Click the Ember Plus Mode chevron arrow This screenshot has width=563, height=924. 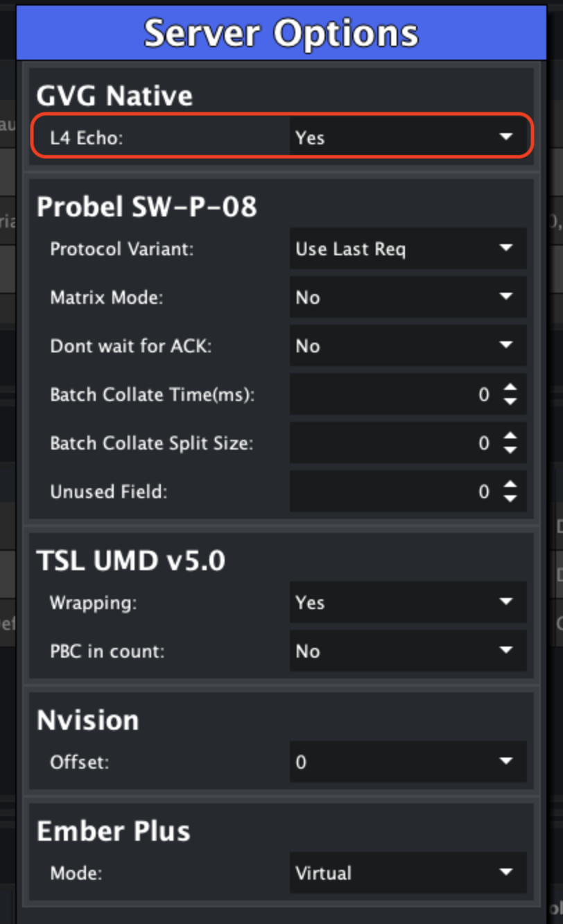507,873
